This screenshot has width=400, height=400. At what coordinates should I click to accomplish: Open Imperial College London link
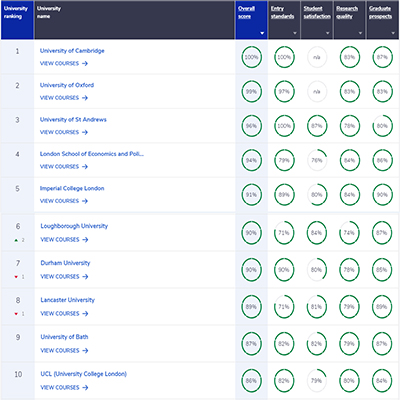tap(72, 188)
